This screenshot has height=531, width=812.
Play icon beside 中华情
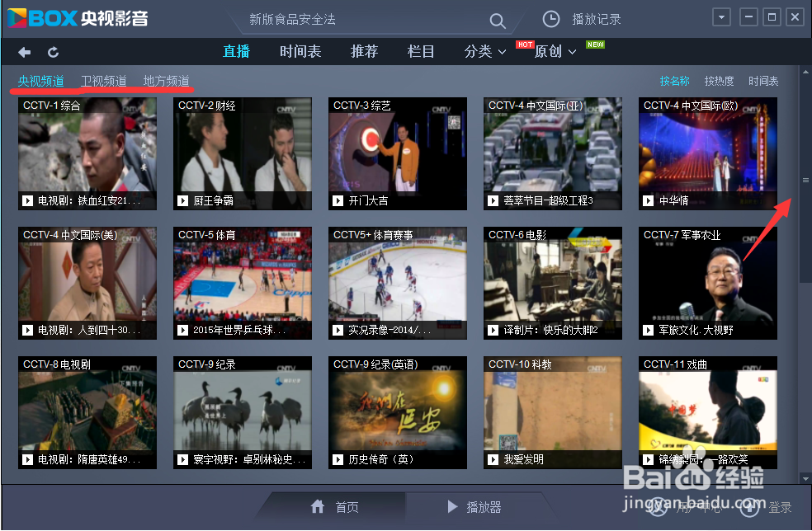pos(648,200)
